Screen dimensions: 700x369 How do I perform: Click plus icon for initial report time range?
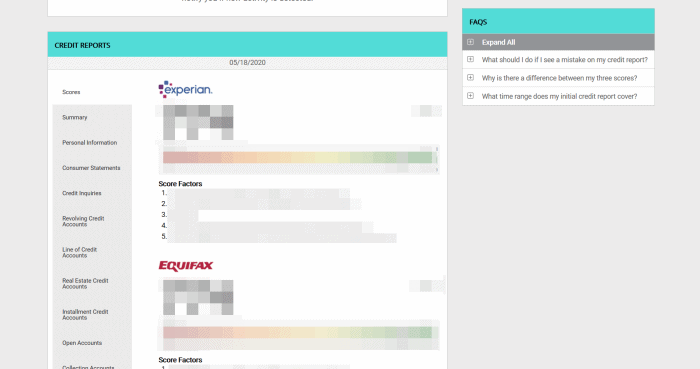point(470,96)
